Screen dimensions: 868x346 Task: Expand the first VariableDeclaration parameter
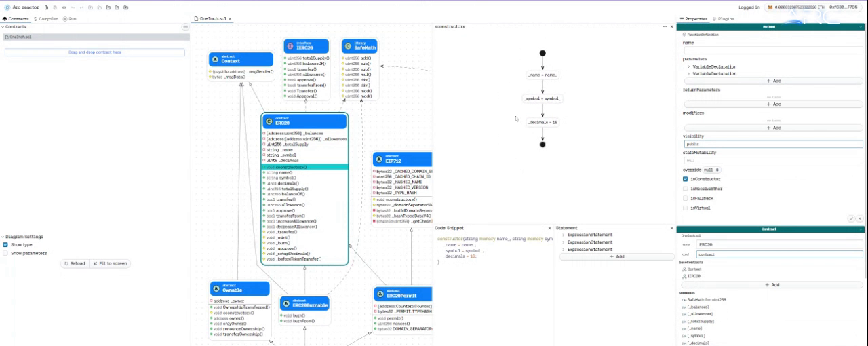[689, 66]
